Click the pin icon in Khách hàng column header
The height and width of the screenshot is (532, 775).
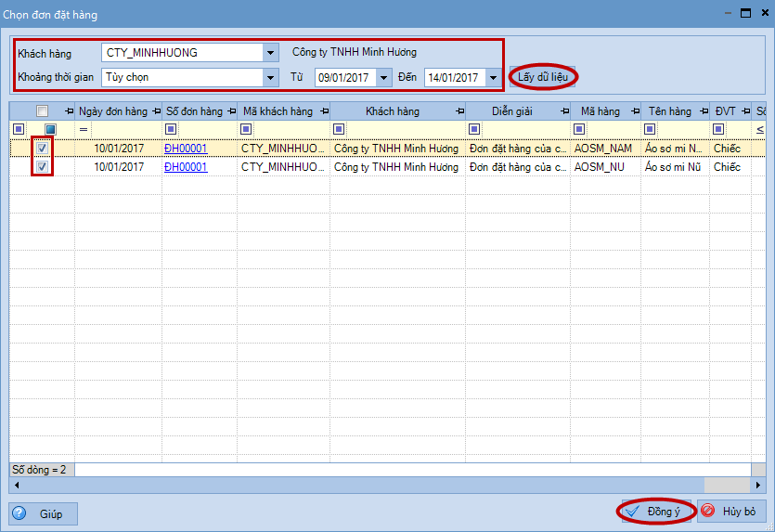pyautogui.click(x=459, y=111)
